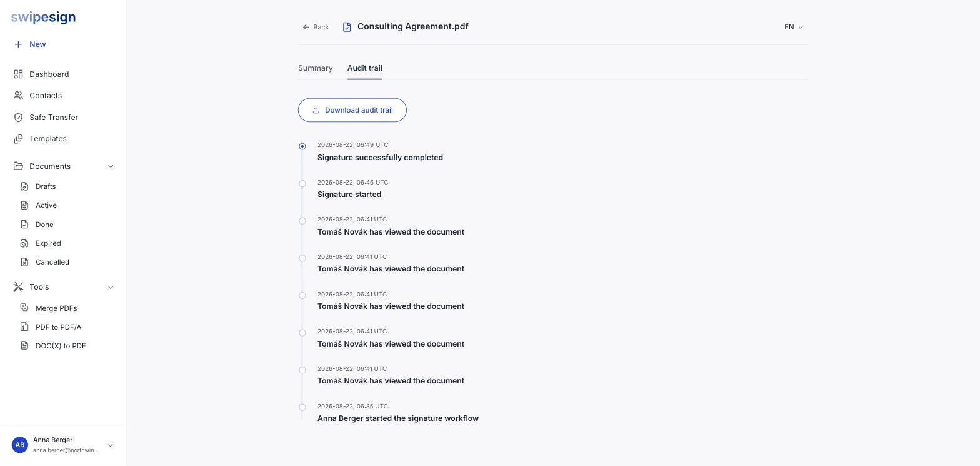
Task: Click the Contacts people icon
Action: coord(18,96)
